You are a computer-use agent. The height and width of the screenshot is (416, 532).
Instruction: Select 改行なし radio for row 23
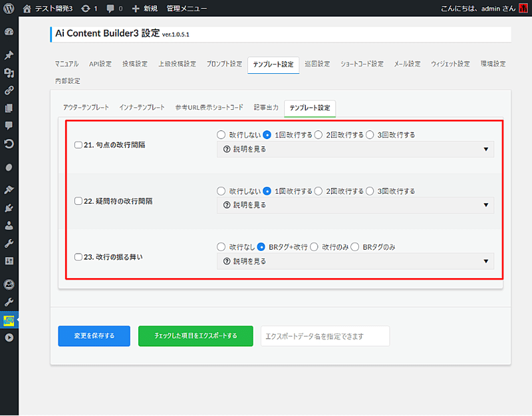tap(221, 247)
